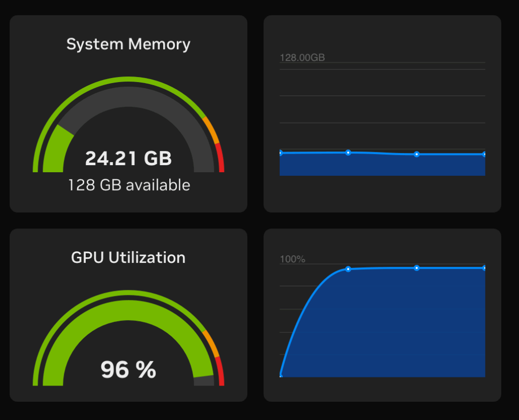Select the second data point on memory chart
This screenshot has width=519, height=420.
pos(348,152)
